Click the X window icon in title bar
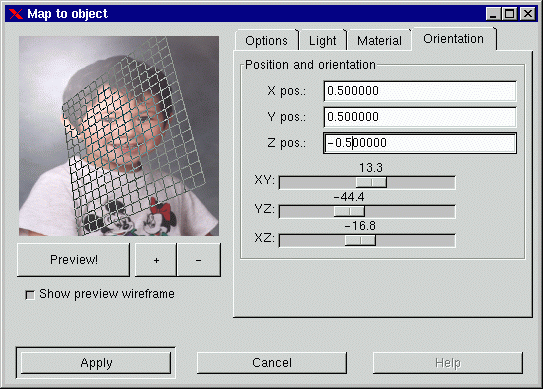 click(x=16, y=14)
